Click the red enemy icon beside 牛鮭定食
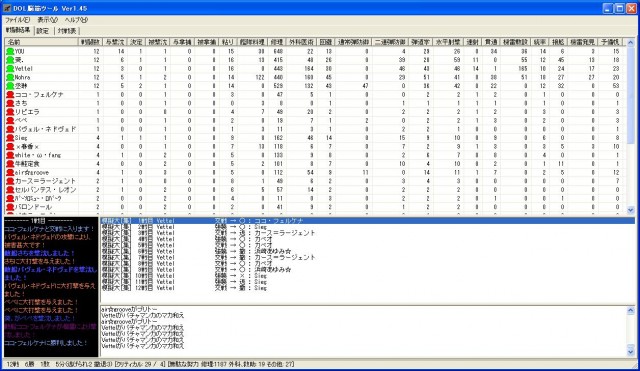Image resolution: width=640 pixels, height=371 pixels. coord(10,164)
